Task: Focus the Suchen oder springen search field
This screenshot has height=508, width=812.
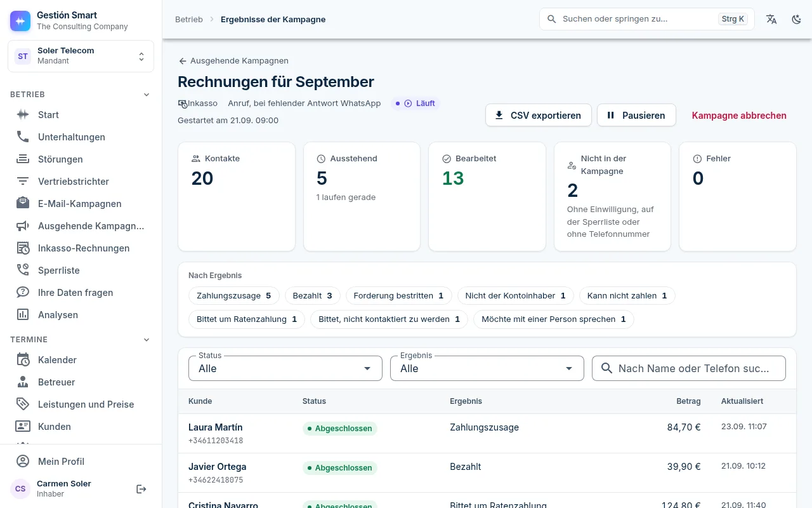Action: click(x=647, y=19)
